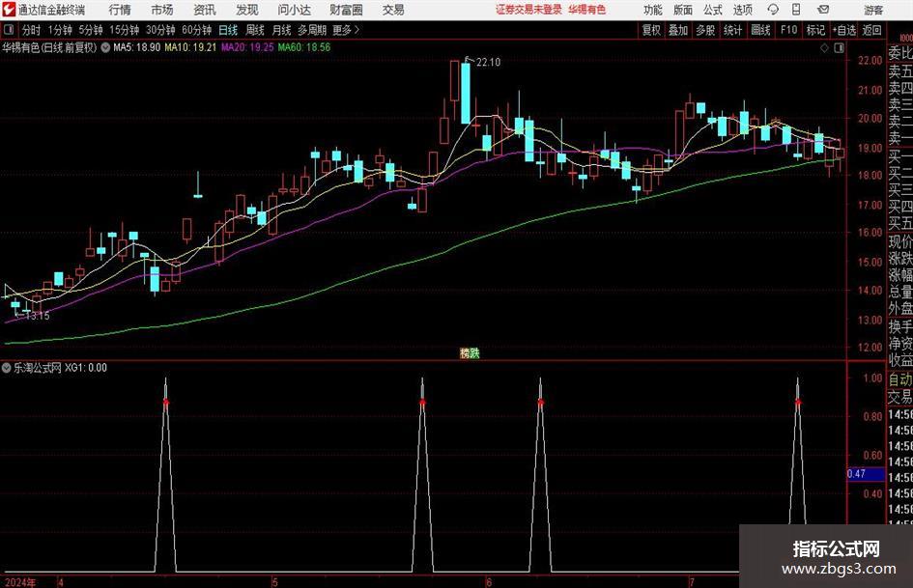
Task: Click the month 5 label on time axis
Action: pos(274,582)
